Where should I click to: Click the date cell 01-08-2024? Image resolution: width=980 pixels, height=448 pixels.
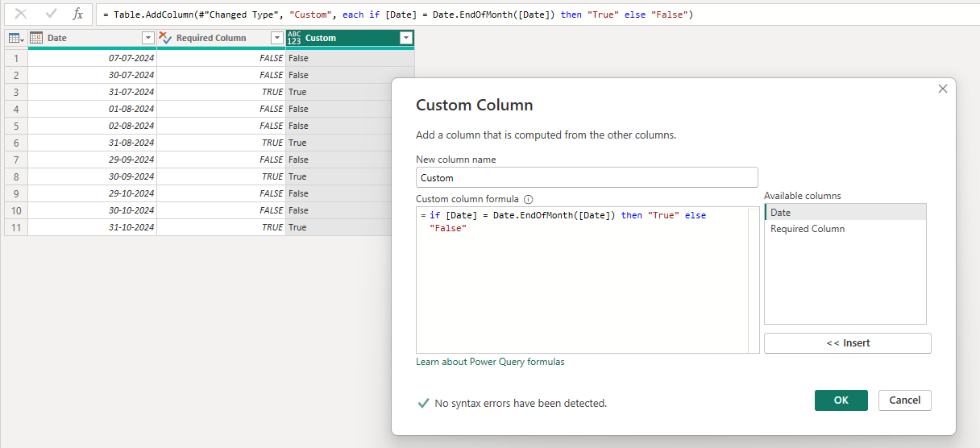pos(92,109)
